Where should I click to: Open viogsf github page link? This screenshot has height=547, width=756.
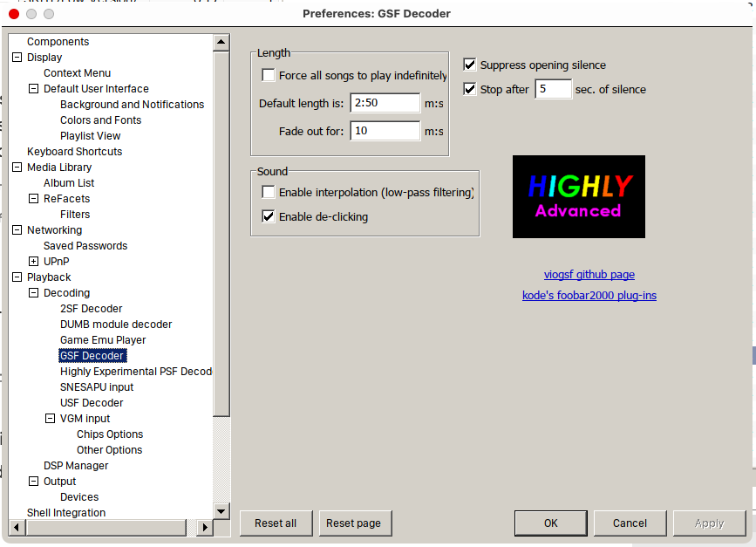[x=589, y=275]
